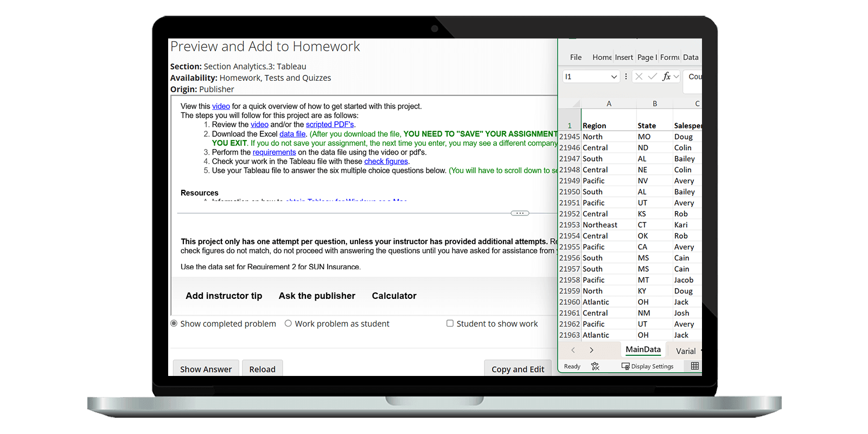Click the Insert Function fx icon
The image size is (868, 434).
tap(666, 76)
